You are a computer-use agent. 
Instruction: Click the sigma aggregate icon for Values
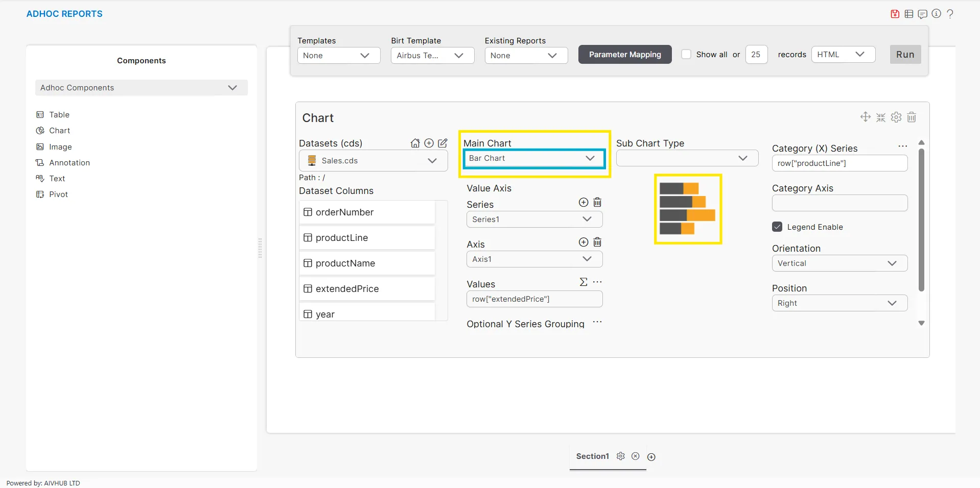click(583, 282)
